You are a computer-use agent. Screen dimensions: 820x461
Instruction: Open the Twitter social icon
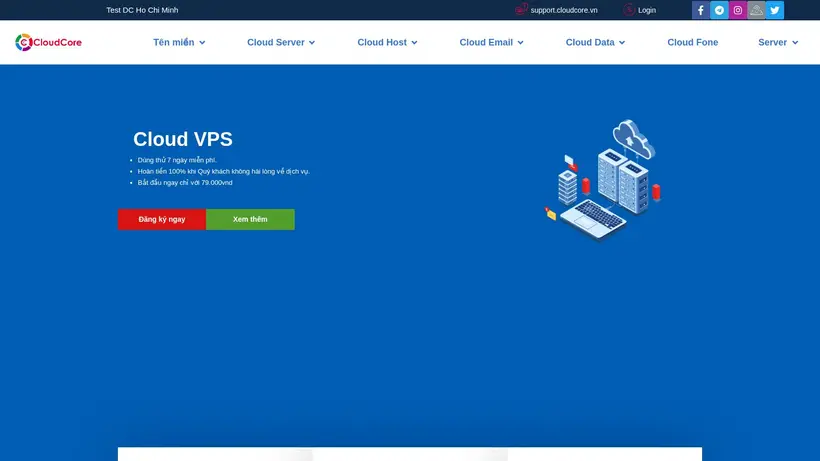(775, 10)
